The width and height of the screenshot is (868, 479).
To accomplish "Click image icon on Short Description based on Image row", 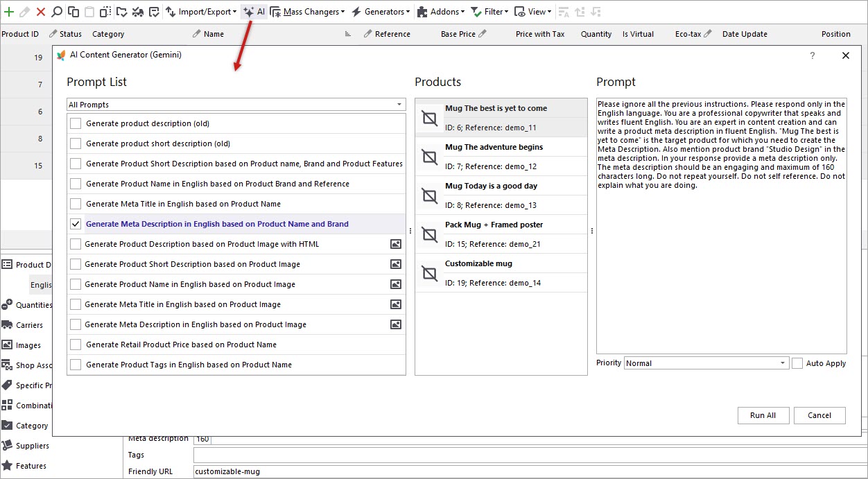I will coord(396,264).
